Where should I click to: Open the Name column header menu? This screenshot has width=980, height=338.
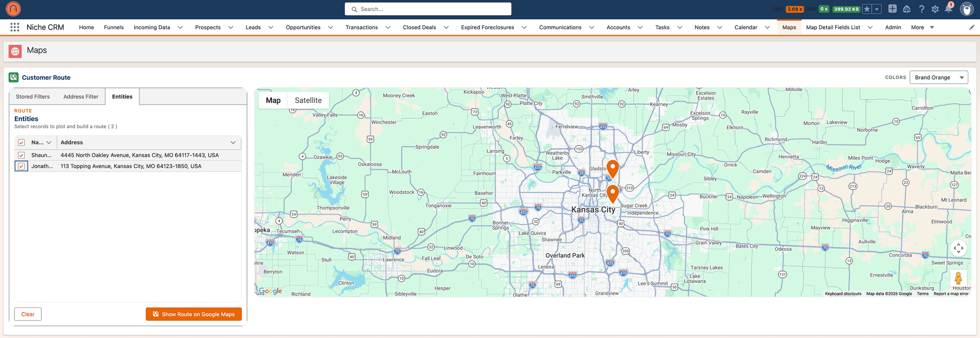click(49, 142)
